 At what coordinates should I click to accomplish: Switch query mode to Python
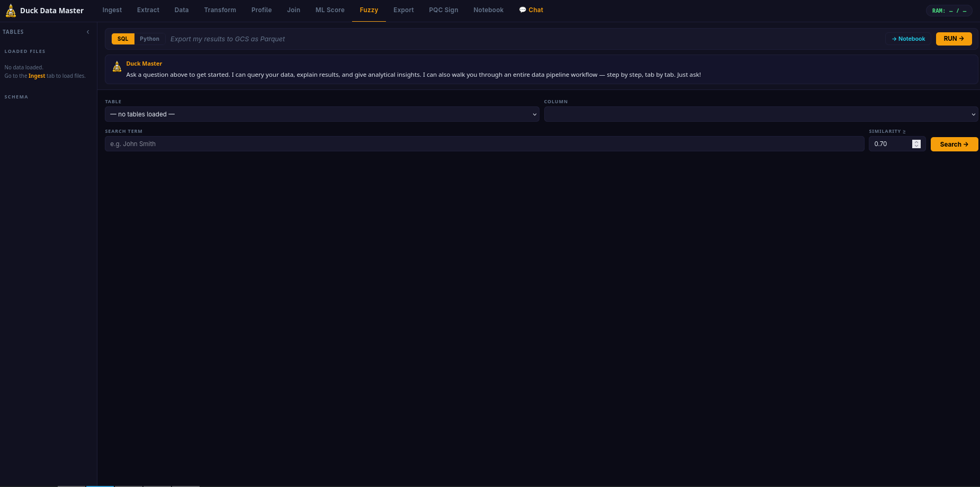149,39
